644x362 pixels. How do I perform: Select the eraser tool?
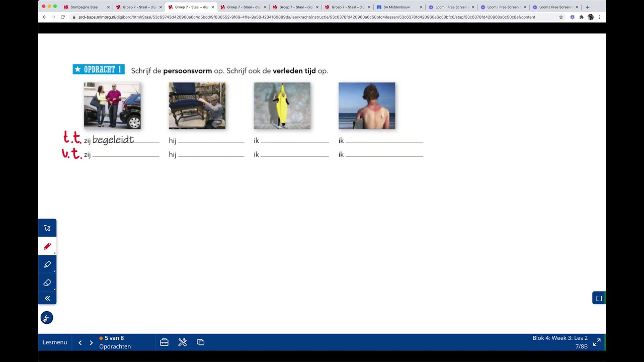pyautogui.click(x=47, y=283)
